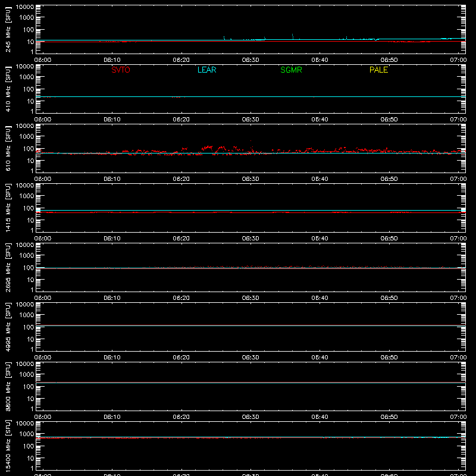Viewport: 476px width, 476px height.
Task: Select the 410 MHz [SFU] axis label
Action: tap(8, 89)
